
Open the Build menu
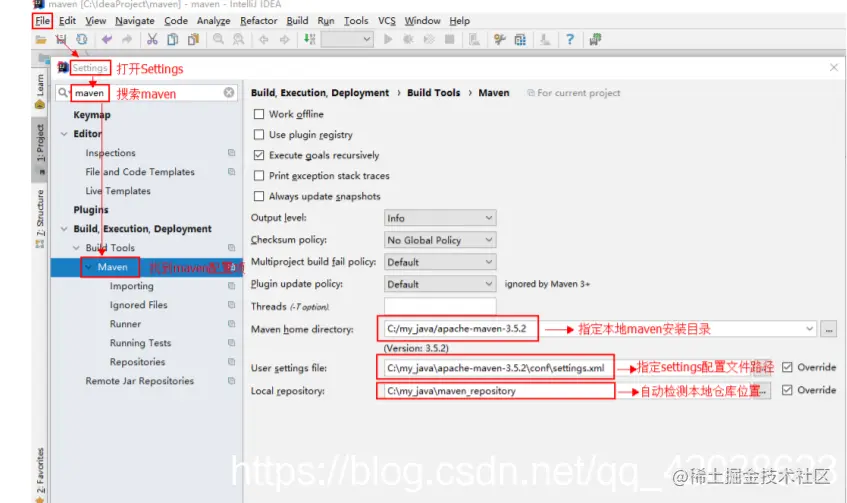coord(297,21)
